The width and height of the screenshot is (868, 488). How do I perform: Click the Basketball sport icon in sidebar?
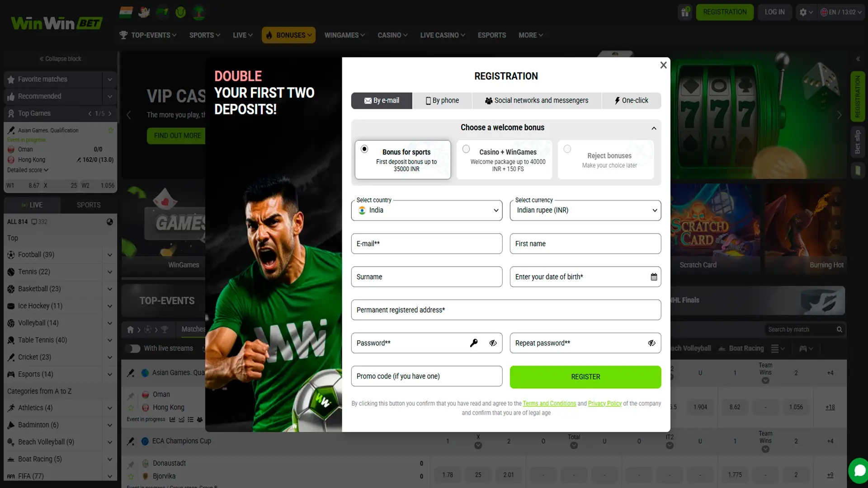point(11,289)
